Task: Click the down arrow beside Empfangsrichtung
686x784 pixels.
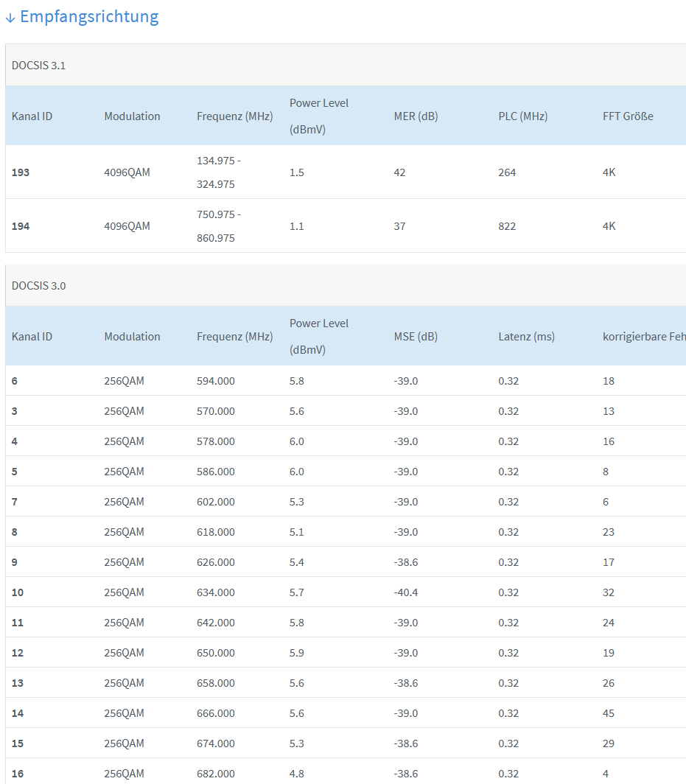Action: (10, 18)
